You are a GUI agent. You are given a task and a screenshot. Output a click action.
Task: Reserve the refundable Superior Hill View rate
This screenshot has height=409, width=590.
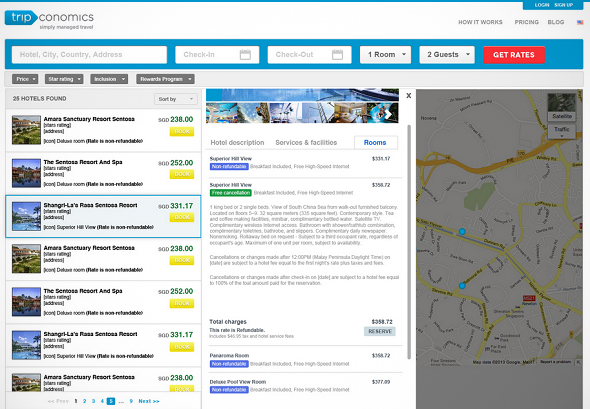(380, 331)
